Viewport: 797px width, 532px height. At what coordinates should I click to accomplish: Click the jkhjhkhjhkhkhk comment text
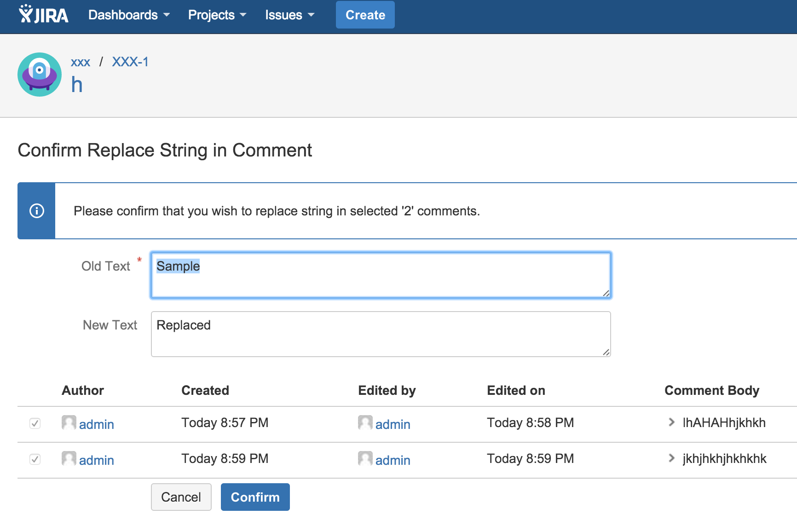point(725,459)
